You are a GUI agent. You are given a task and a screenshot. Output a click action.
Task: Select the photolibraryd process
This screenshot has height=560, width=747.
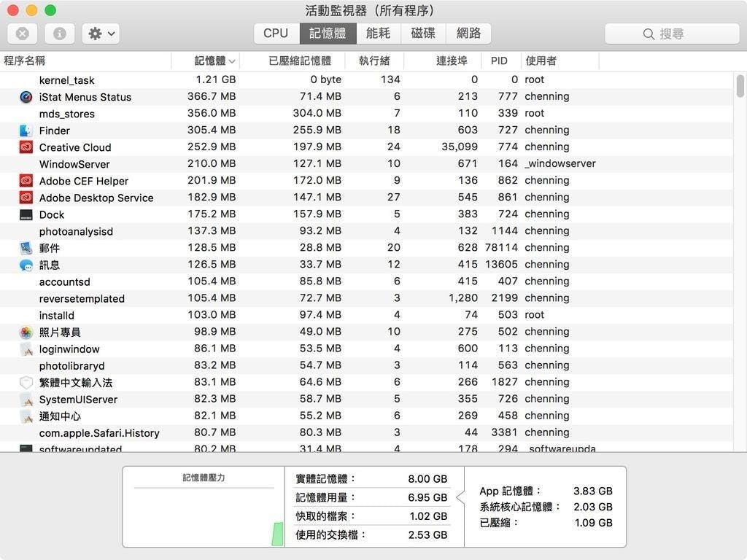(x=366, y=365)
